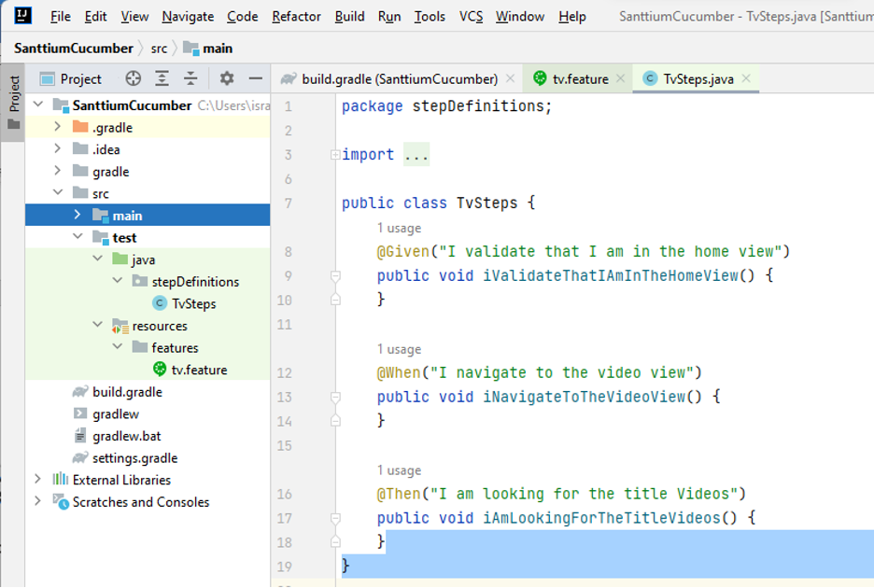
Task: Expand External Libraries node
Action: [x=37, y=479]
